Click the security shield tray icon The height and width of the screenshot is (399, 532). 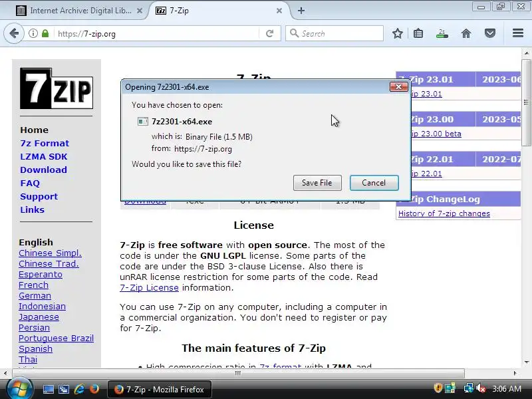pos(438,388)
